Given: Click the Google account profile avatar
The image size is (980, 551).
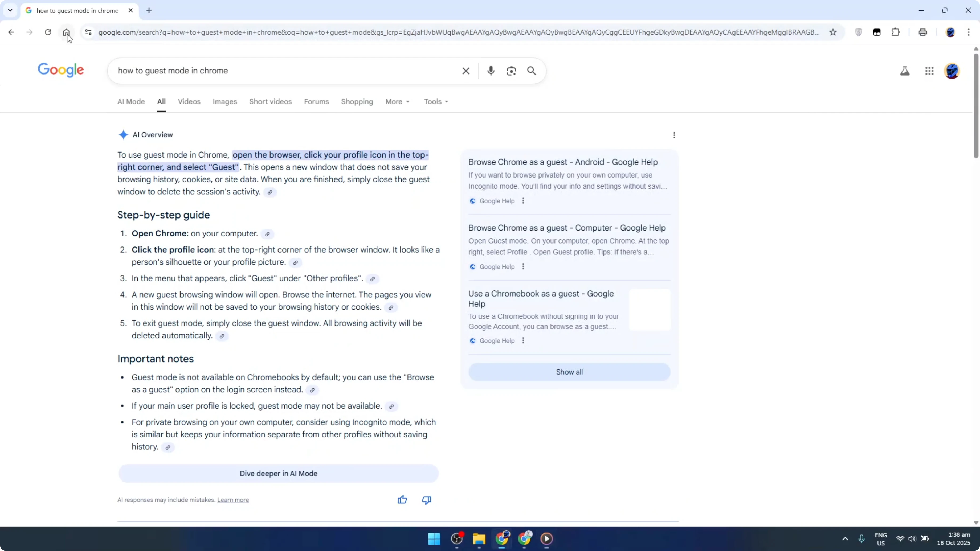Looking at the screenshot, I should point(952,71).
